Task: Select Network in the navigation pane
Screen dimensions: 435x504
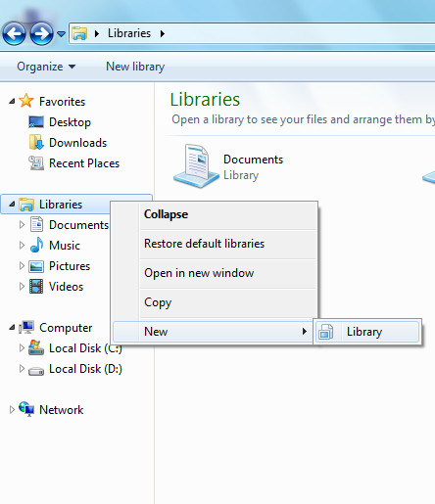Action: (62, 410)
